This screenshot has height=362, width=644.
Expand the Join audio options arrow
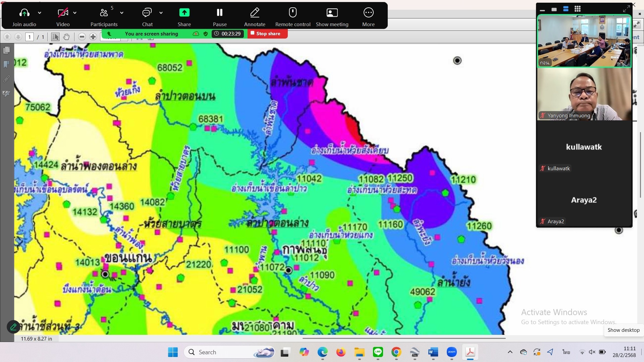coord(40,13)
